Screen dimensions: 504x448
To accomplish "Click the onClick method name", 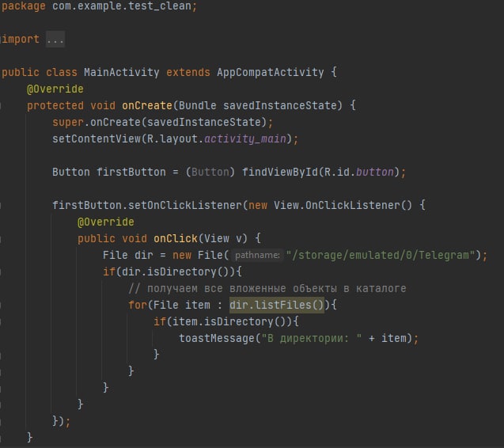I will [x=176, y=238].
